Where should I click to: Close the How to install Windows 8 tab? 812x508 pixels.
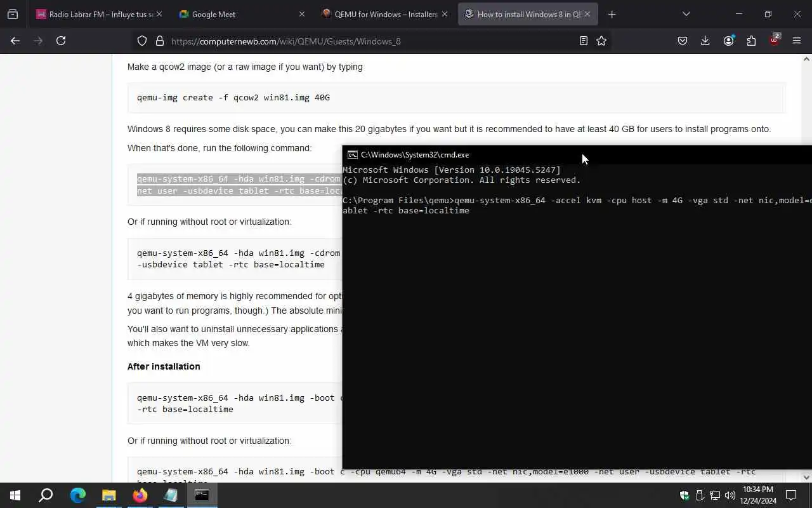point(587,14)
